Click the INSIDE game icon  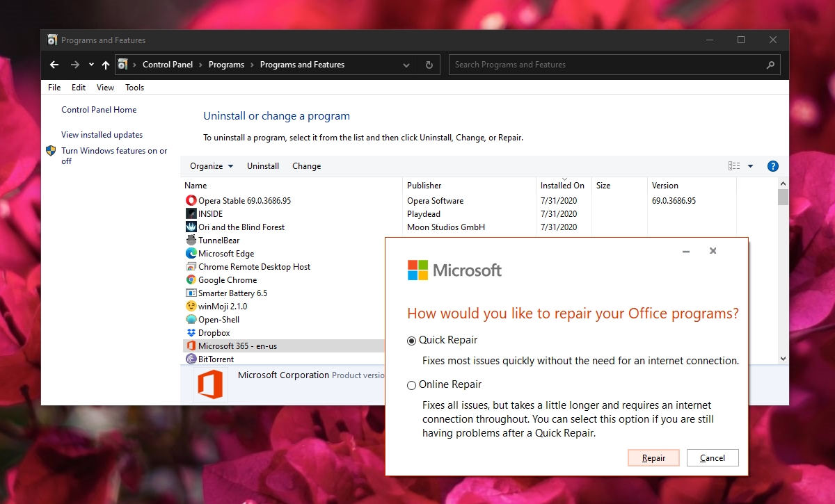click(x=191, y=214)
